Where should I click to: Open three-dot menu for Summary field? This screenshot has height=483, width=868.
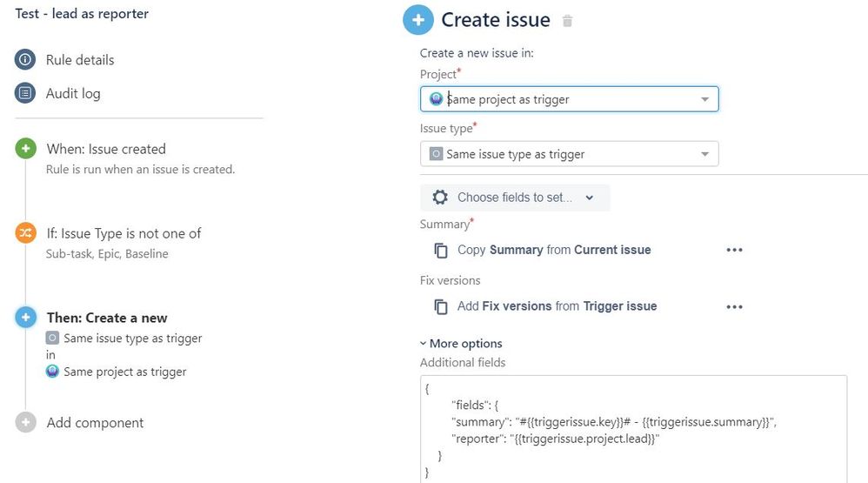click(x=735, y=251)
